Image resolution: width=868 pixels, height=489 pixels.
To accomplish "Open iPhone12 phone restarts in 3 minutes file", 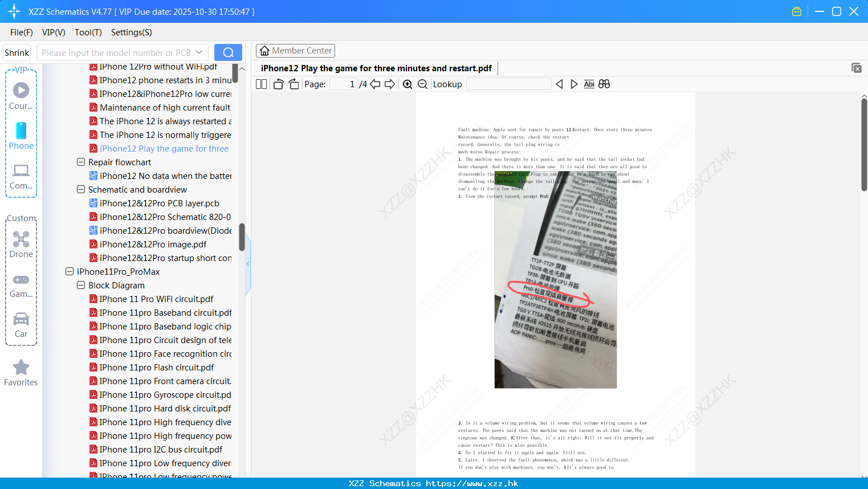I will pos(160,80).
